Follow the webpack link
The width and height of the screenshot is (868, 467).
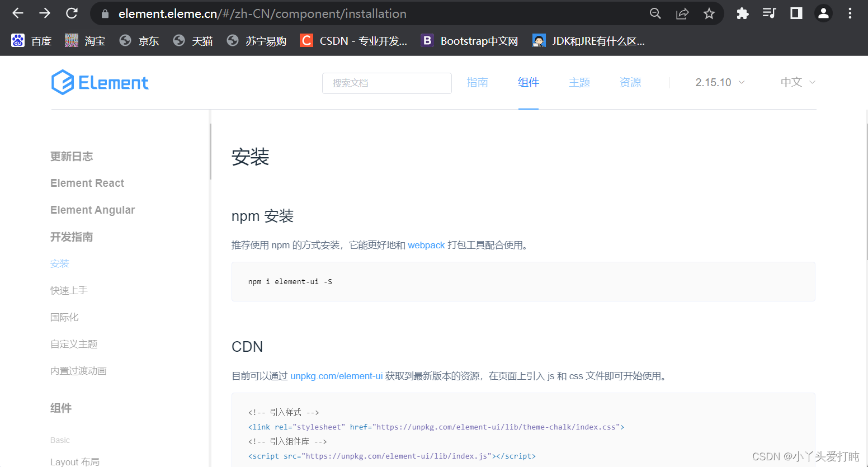(426, 245)
